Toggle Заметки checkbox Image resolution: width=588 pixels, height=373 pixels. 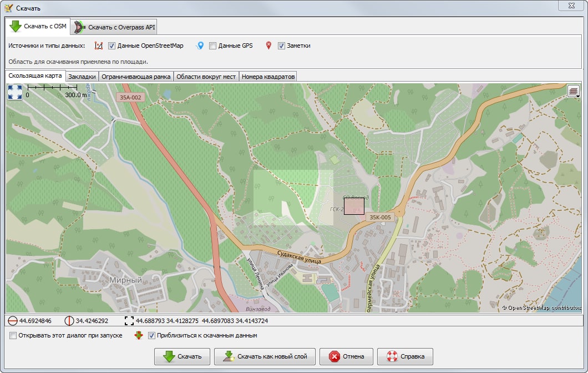pyautogui.click(x=281, y=46)
